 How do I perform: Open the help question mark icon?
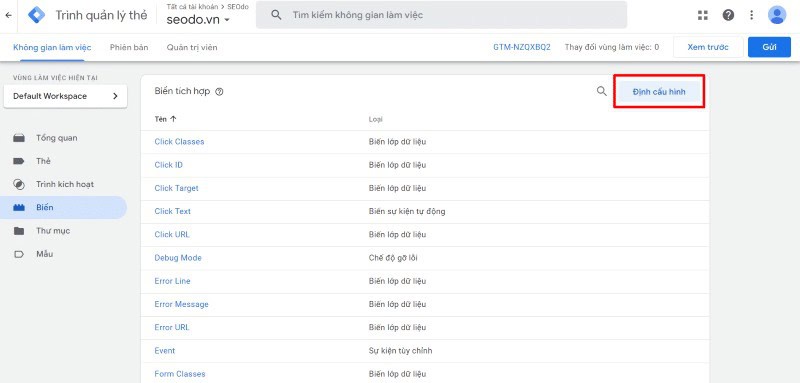(728, 15)
